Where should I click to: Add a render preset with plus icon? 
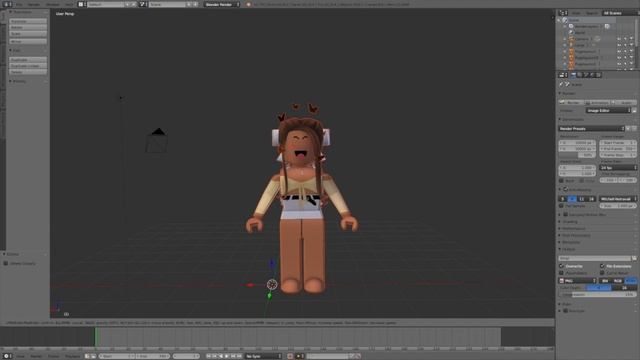coord(628,128)
